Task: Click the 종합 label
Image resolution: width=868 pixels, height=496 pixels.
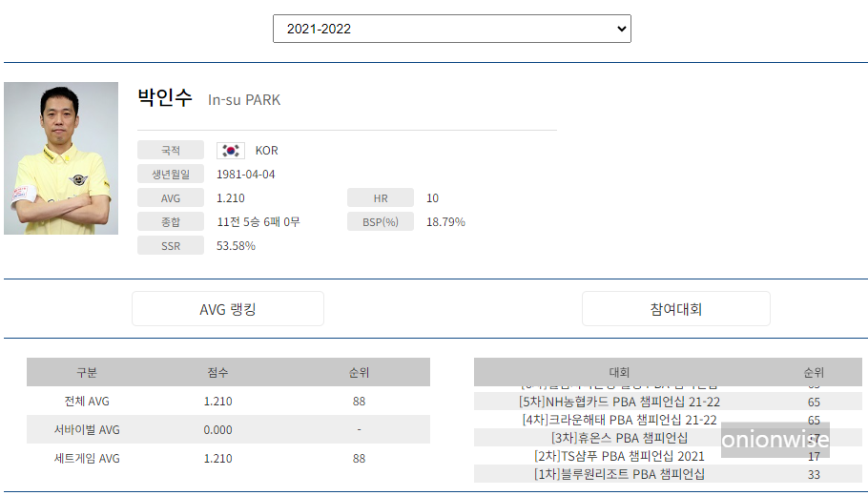Action: point(171,222)
